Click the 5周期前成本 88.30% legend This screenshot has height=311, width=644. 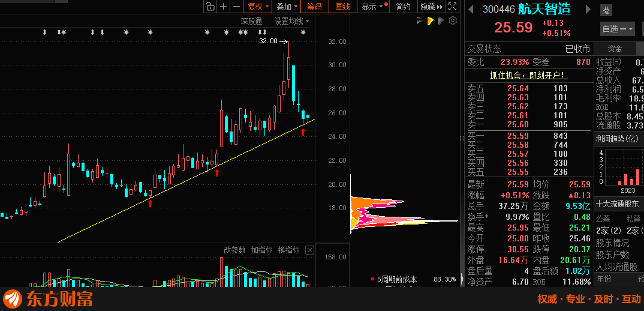413,279
